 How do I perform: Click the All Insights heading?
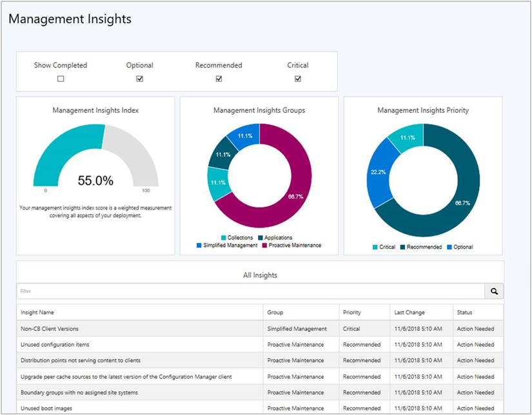(x=260, y=275)
